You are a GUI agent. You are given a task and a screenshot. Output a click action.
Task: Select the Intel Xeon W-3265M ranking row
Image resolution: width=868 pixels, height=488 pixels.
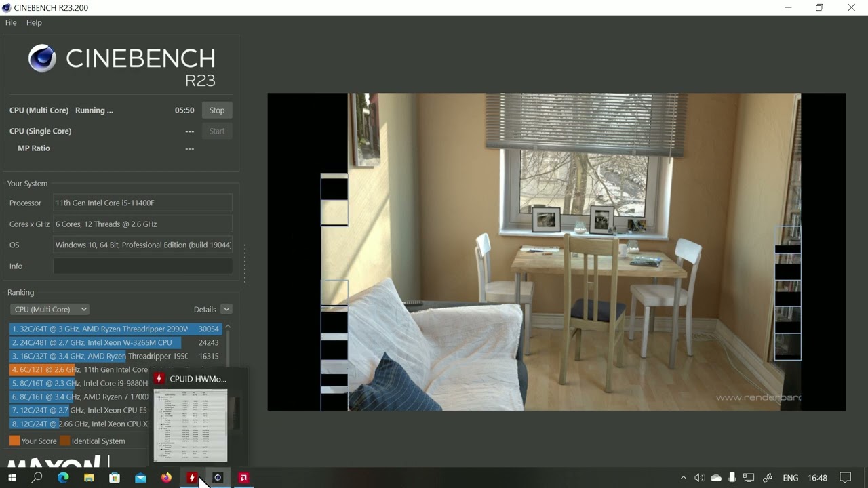tap(115, 342)
